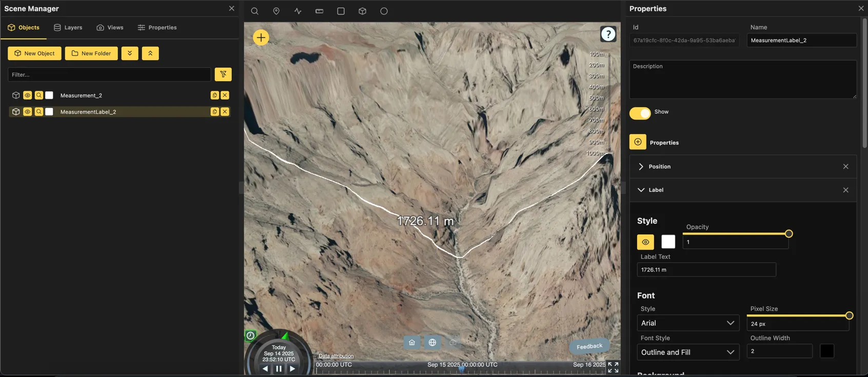
Task: Switch to the Layers tab
Action: tap(68, 28)
